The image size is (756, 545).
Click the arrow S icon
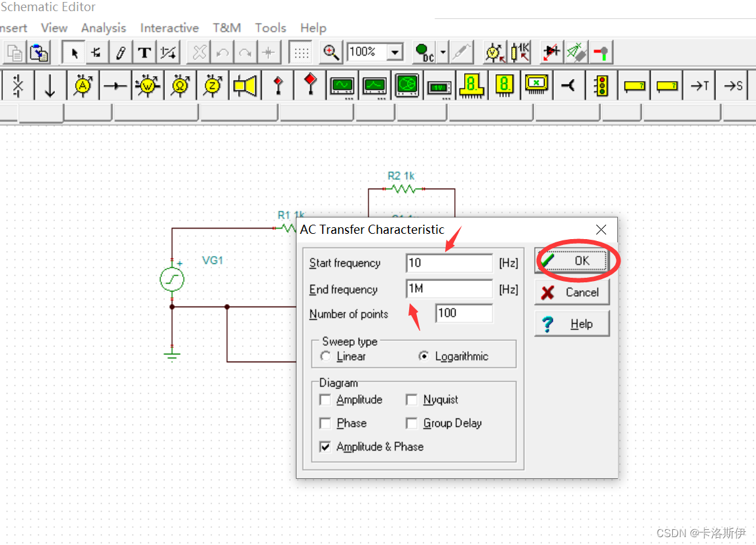732,86
